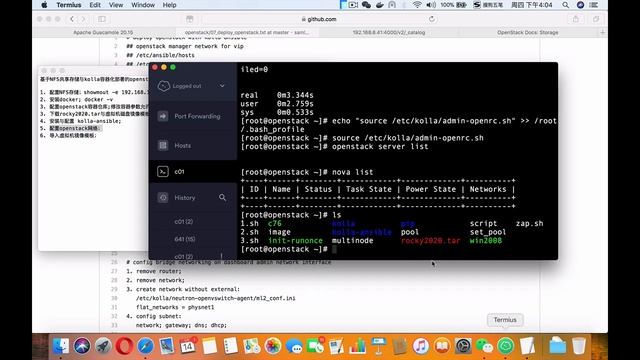The image size is (640, 360).
Task: Open the Trash in the Dock
Action: click(579, 346)
